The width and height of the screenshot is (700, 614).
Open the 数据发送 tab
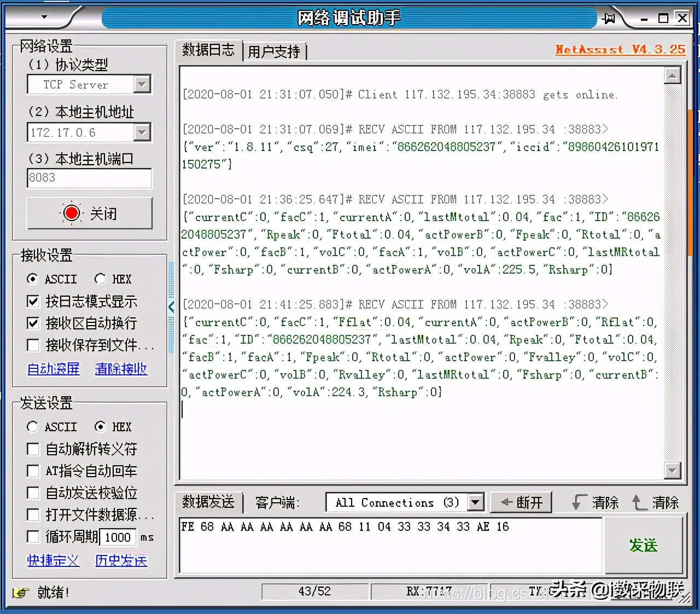coord(208,502)
